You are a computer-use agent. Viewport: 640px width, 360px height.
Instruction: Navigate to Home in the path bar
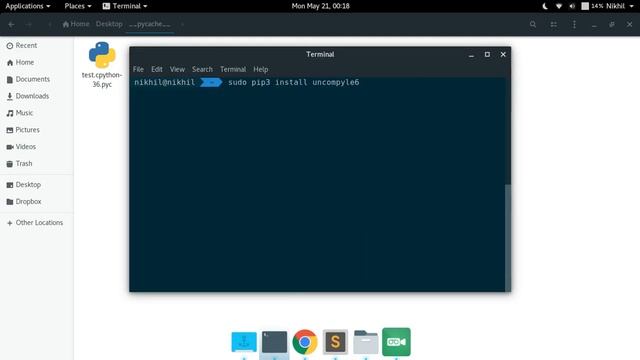click(76, 24)
